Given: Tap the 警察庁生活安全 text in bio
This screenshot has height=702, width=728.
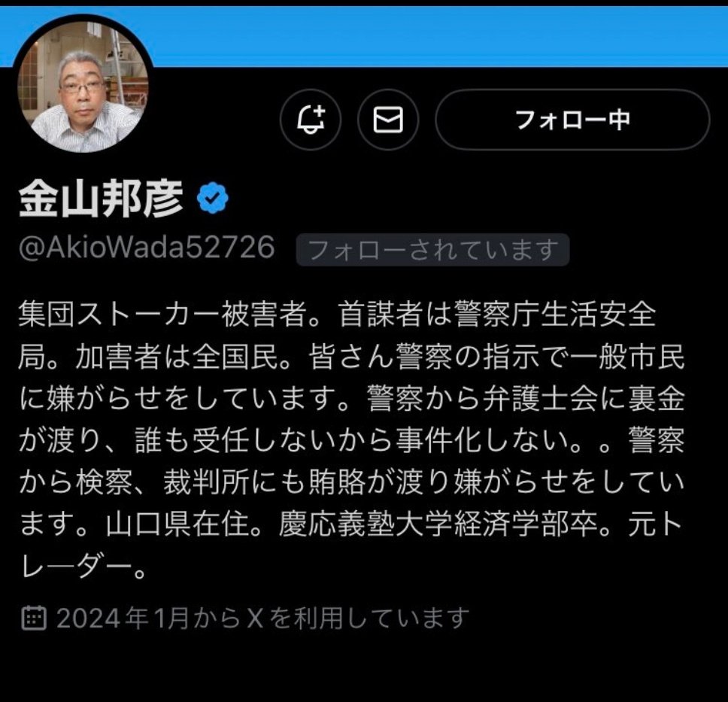Looking at the screenshot, I should (555, 315).
